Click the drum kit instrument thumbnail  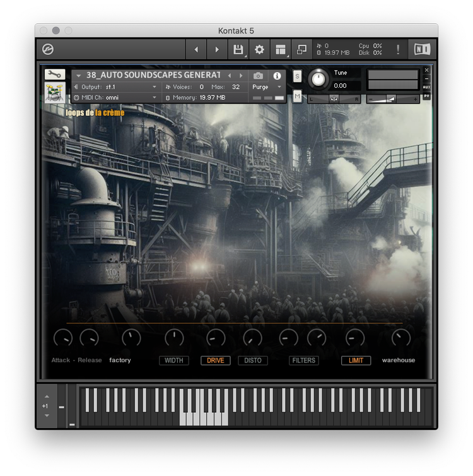coord(55,92)
